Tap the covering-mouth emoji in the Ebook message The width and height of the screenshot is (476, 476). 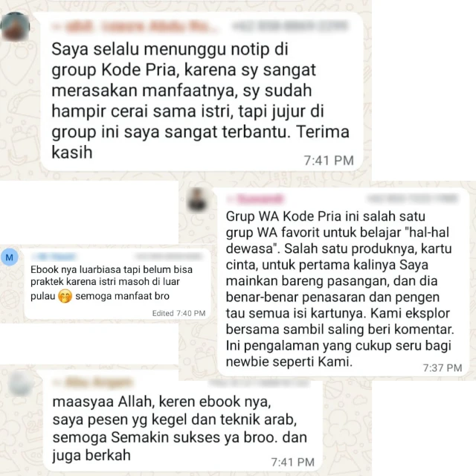65,296
